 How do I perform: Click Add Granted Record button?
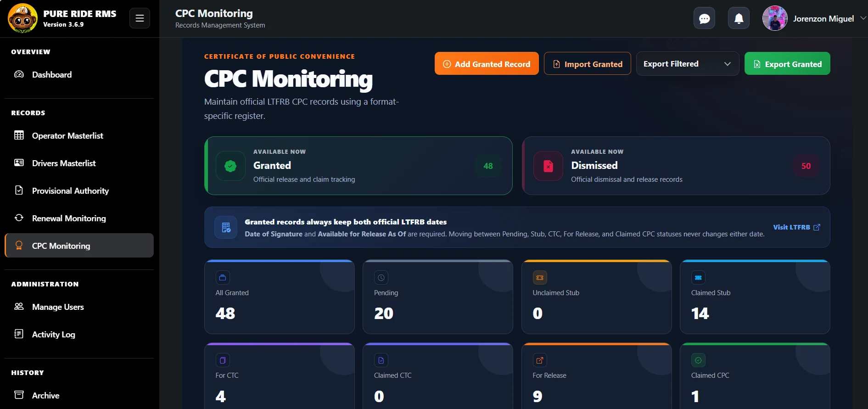point(487,64)
